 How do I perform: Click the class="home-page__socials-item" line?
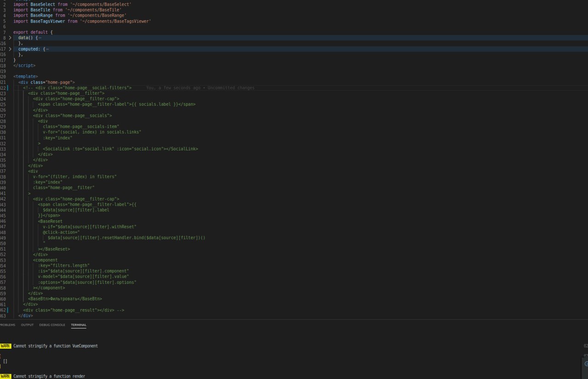point(81,126)
